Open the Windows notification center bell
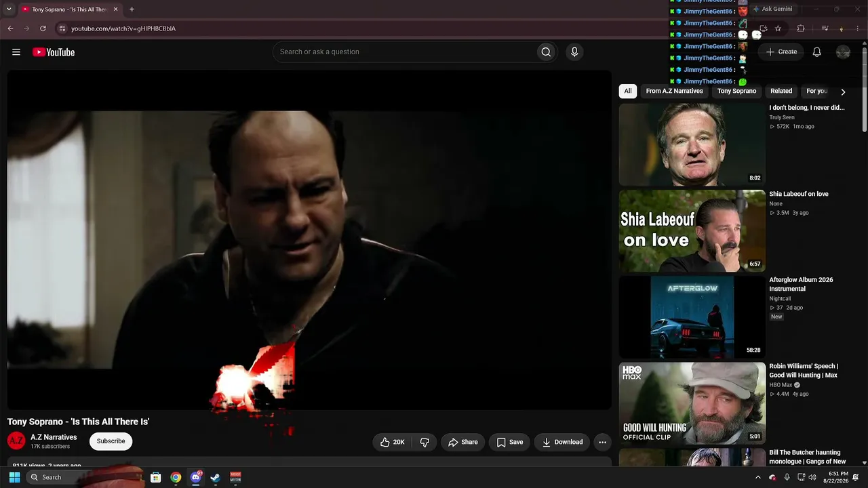The width and height of the screenshot is (868, 488). (x=856, y=477)
